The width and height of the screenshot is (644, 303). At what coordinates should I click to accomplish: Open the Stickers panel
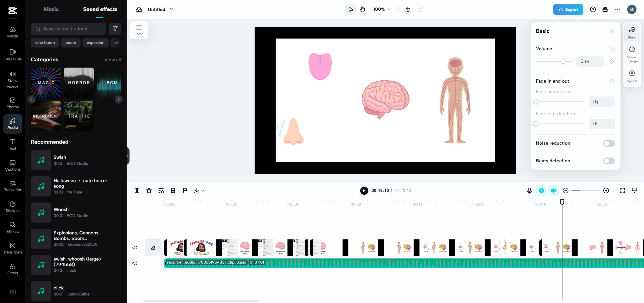tap(12, 207)
